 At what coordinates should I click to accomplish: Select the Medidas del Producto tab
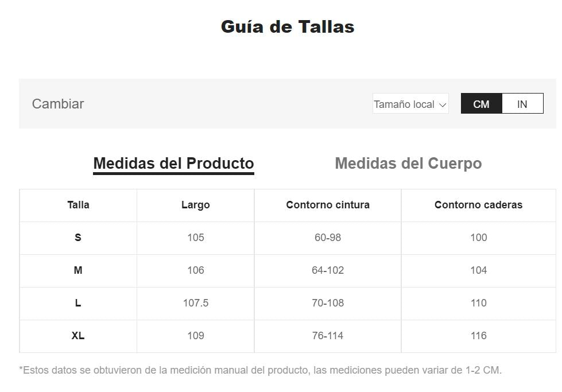point(173,164)
